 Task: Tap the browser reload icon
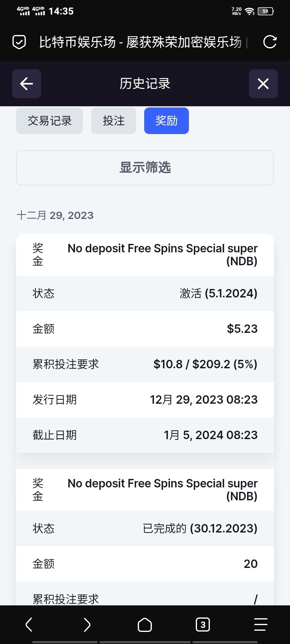click(269, 42)
